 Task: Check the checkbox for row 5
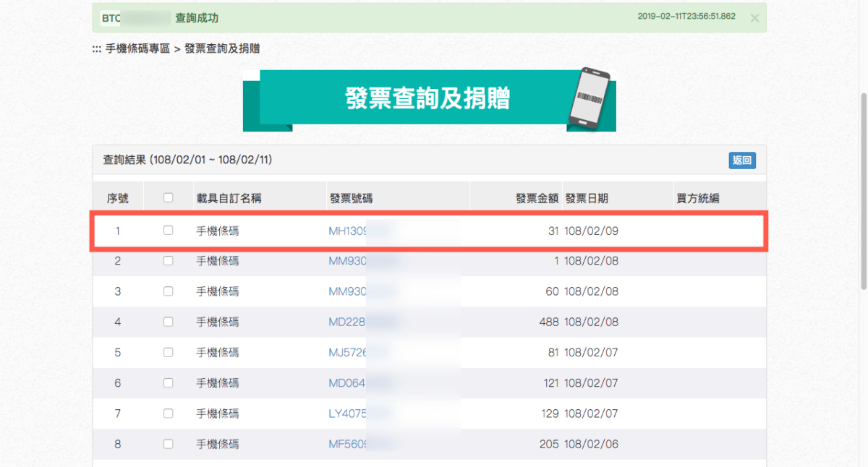(x=169, y=352)
